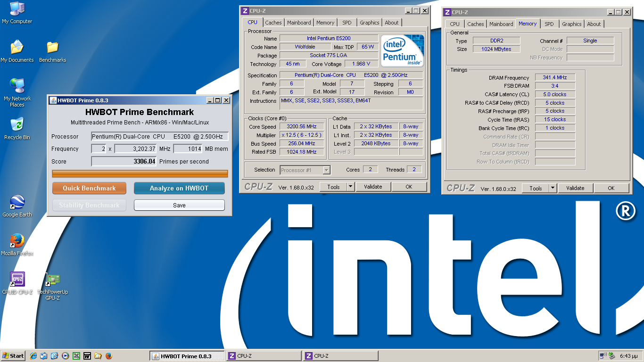644x362 pixels.
Task: Open Mainboard tab in the CPU-Z CPU window
Action: click(299, 23)
